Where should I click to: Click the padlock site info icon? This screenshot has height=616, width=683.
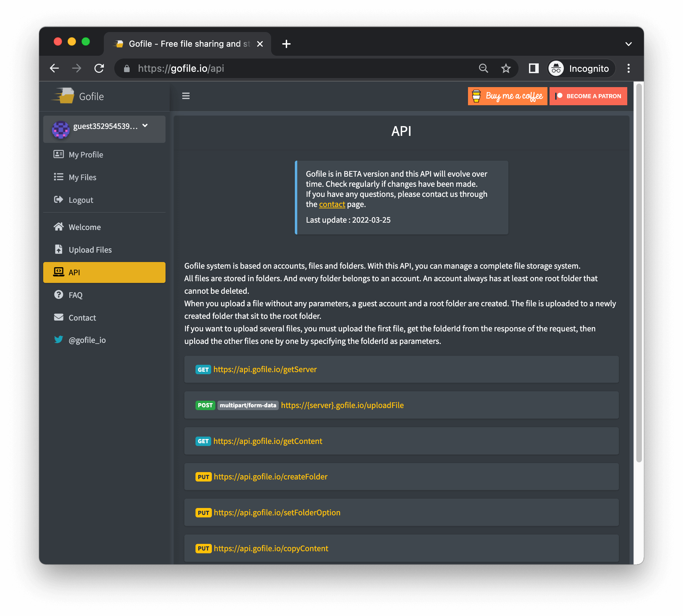tap(127, 69)
